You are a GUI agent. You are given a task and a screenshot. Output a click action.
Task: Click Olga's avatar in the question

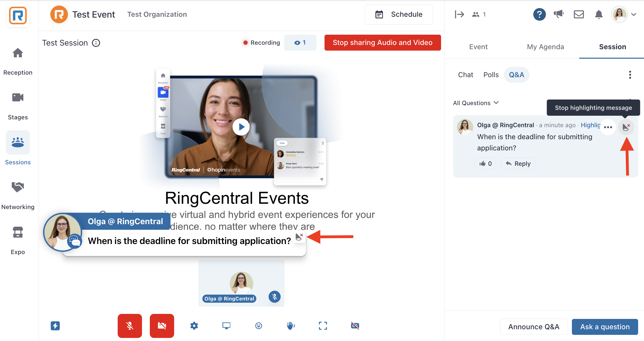click(465, 127)
